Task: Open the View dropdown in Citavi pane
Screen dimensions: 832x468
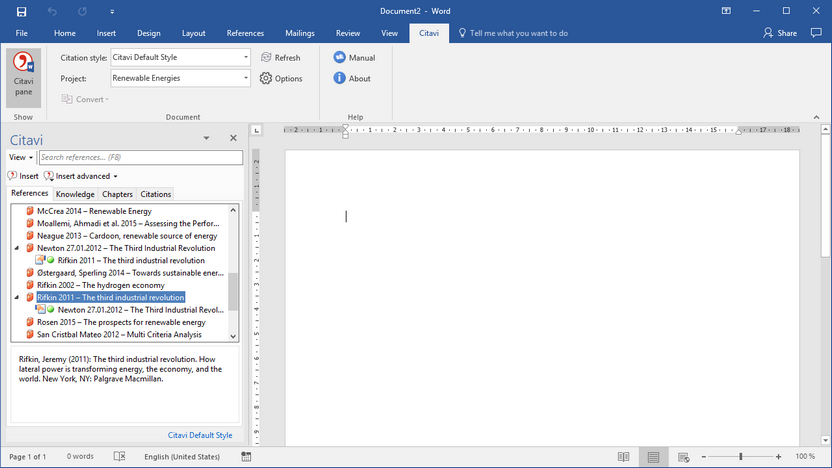Action: coord(21,157)
